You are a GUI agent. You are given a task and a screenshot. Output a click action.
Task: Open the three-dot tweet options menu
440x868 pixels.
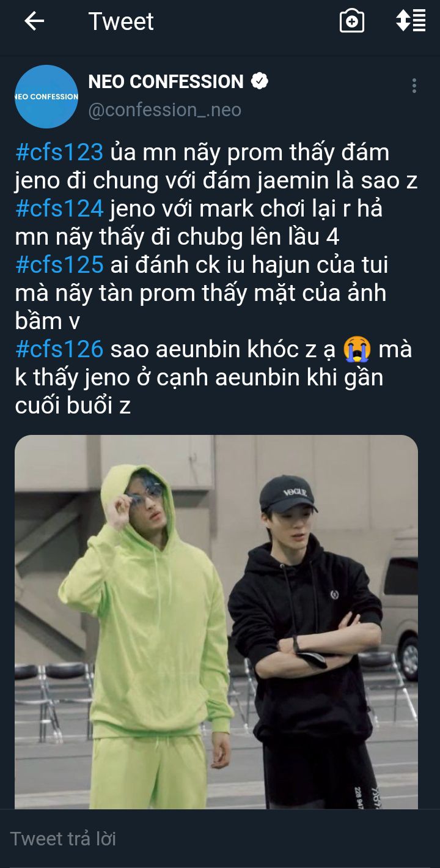click(414, 86)
